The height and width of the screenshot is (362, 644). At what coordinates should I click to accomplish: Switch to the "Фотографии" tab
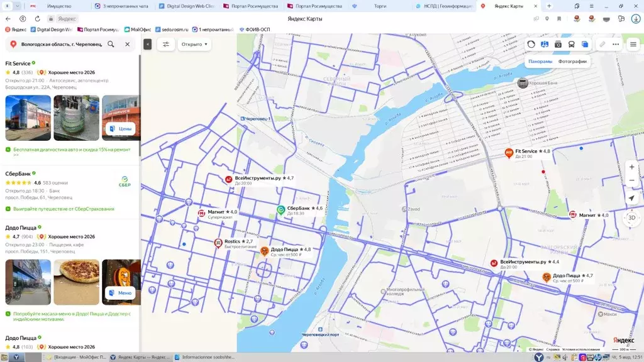(x=572, y=62)
